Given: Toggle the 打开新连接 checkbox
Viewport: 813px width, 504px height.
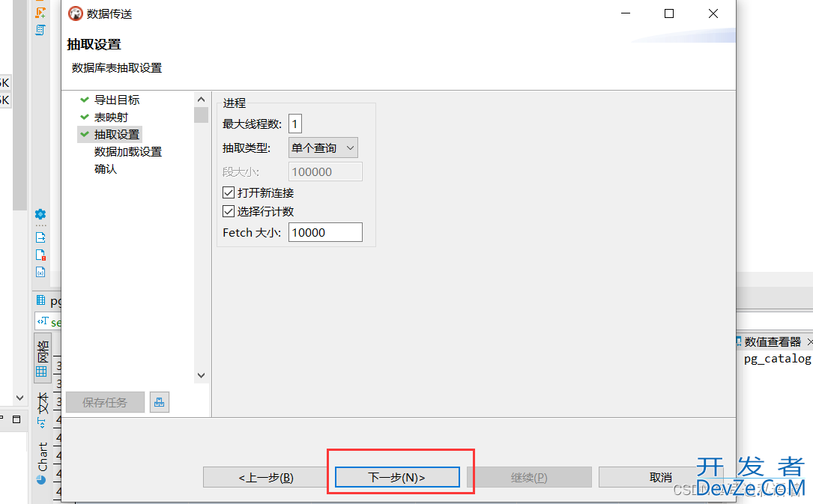Looking at the screenshot, I should [228, 192].
